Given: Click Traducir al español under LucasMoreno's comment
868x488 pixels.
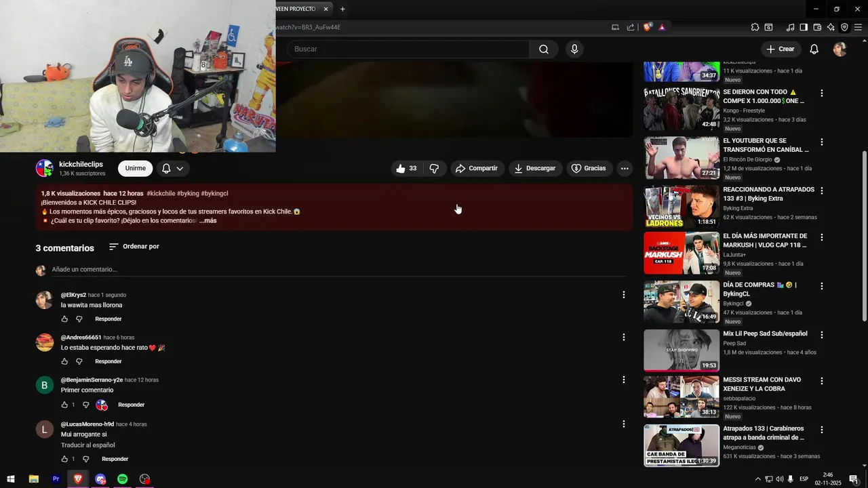Looking at the screenshot, I should 88,445.
